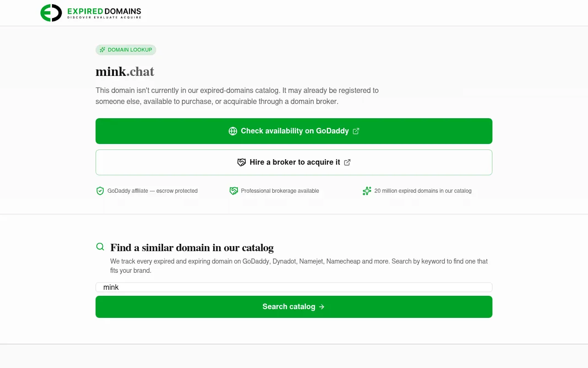
Task: Click sparkle icon beside 20 million domains
Action: tap(367, 191)
